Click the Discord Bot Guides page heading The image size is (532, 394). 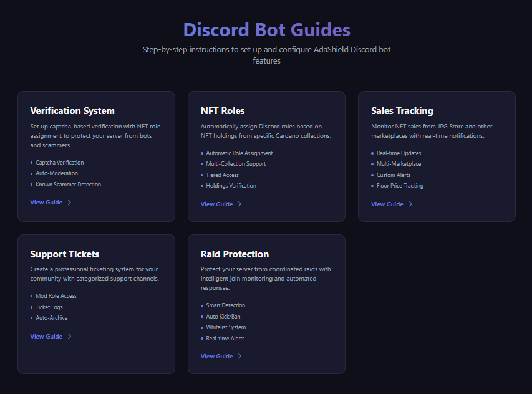[x=266, y=29]
